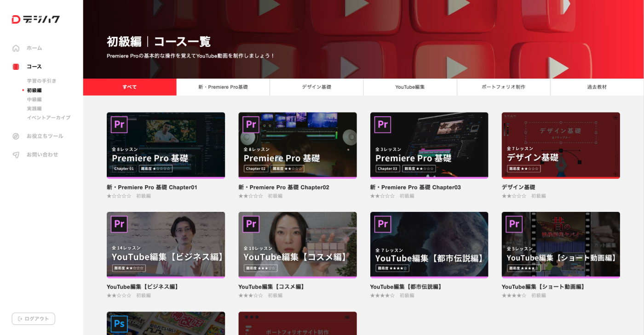Click the home icon in sidebar
Viewport: 644px width, 335px height.
16,48
